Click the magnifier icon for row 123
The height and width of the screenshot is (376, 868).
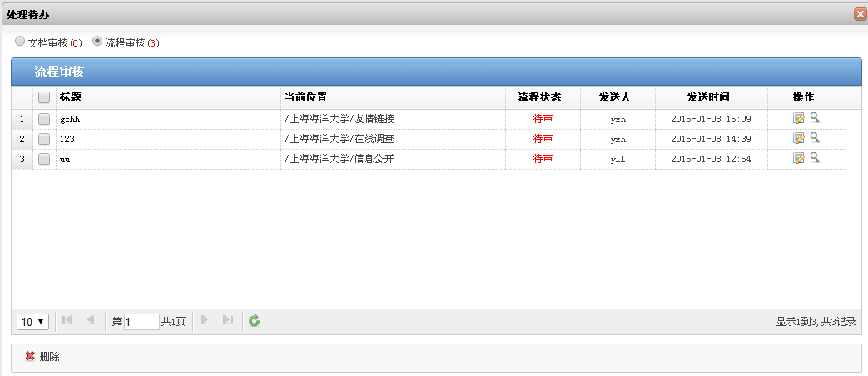pos(815,138)
